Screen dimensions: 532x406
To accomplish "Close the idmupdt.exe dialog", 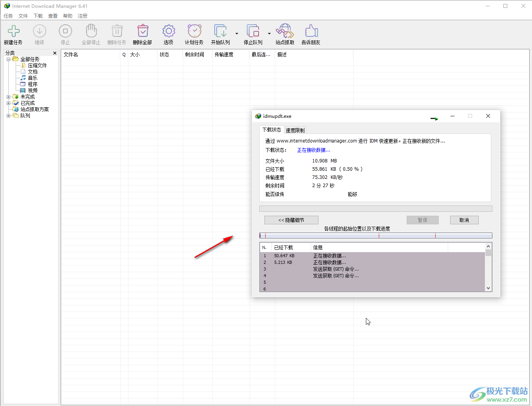I will pos(488,116).
